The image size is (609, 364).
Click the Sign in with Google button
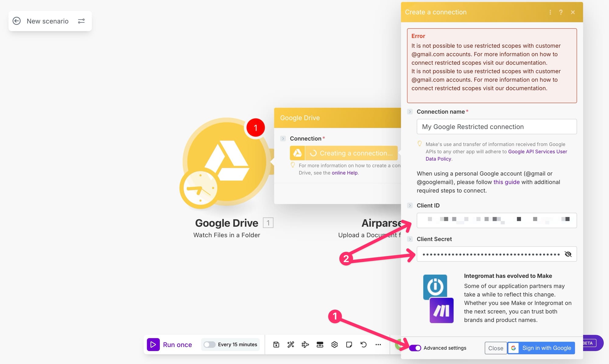pyautogui.click(x=541, y=348)
